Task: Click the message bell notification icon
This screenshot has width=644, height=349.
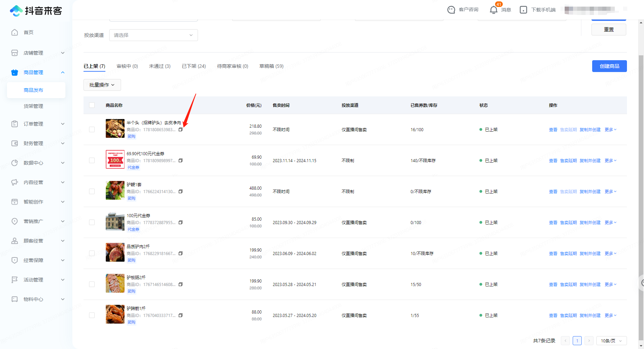Action: click(x=493, y=10)
